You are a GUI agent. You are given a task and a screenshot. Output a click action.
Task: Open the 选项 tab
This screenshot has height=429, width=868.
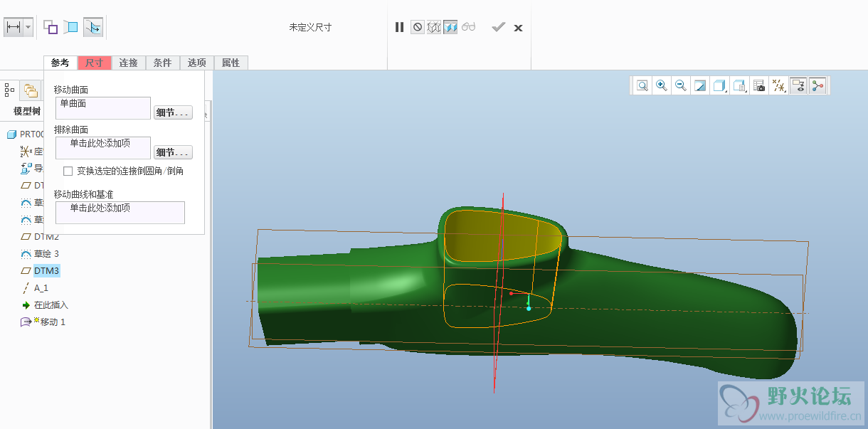pos(196,63)
